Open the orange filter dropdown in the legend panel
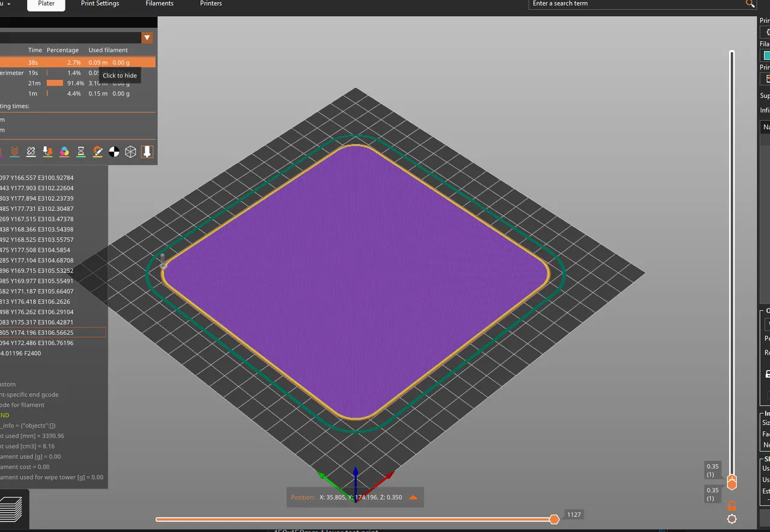This screenshot has width=770, height=532. coord(147,37)
